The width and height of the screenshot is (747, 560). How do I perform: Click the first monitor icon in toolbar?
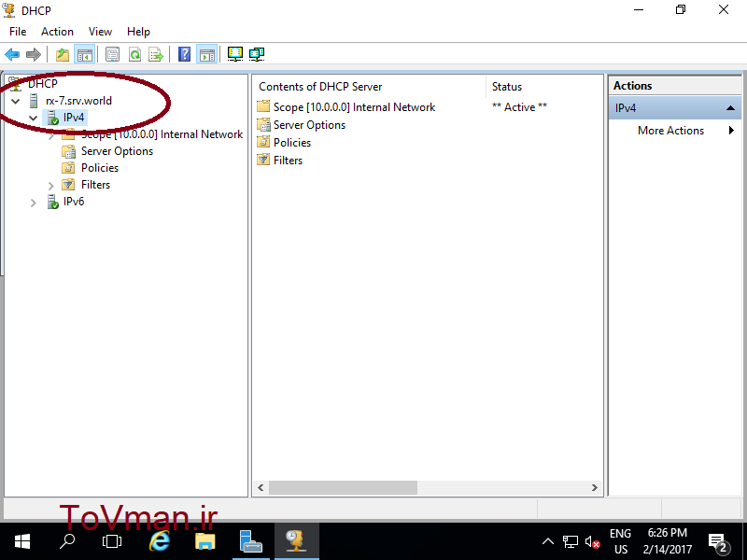[235, 55]
